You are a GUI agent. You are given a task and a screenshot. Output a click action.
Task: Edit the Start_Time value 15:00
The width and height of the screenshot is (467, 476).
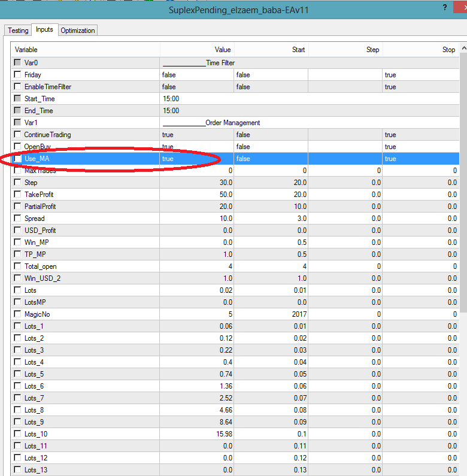pyautogui.click(x=196, y=99)
